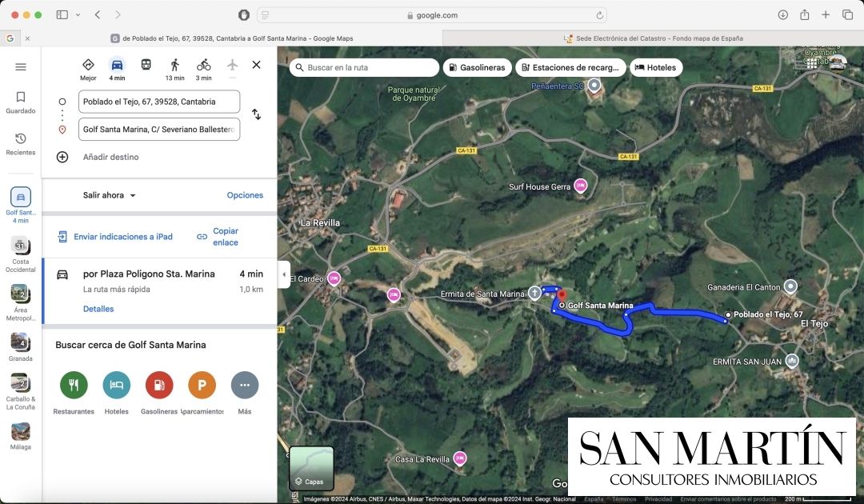Viewport: 864px width, 504px height.
Task: Open route Detalles
Action: click(x=98, y=309)
